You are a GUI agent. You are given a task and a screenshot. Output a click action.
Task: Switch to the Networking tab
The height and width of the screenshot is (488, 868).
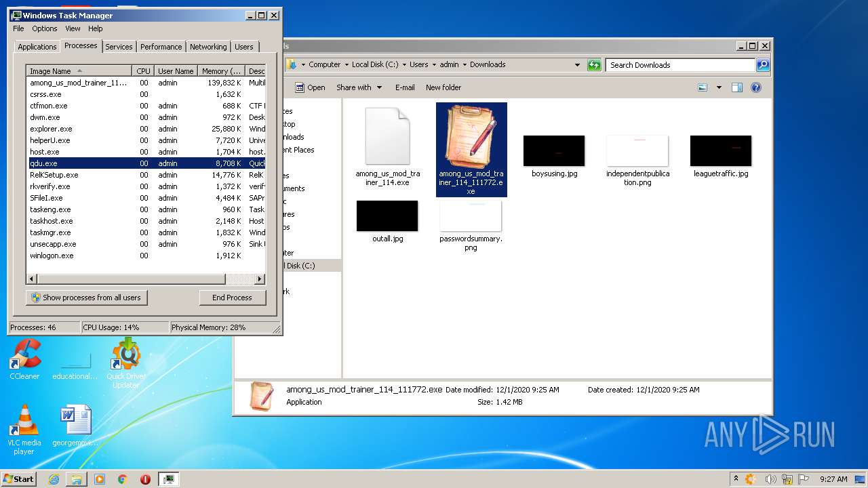click(x=208, y=47)
